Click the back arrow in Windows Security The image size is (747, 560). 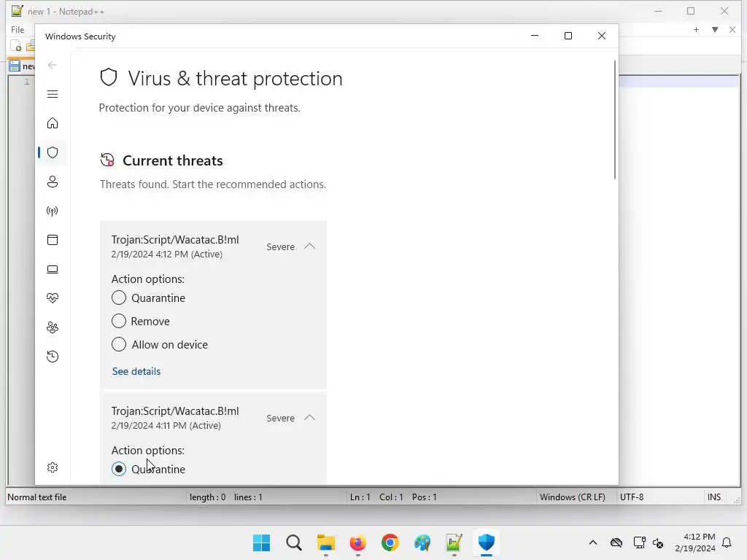(53, 65)
